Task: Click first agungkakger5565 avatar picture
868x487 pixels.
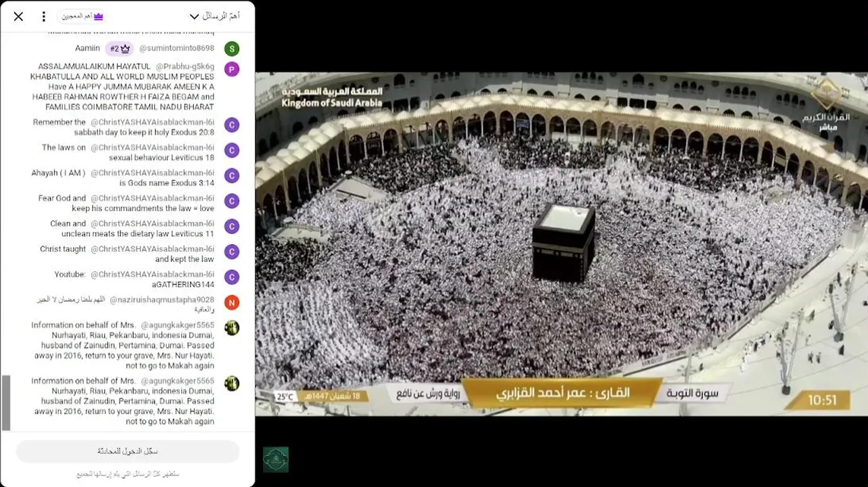Action: point(232,328)
